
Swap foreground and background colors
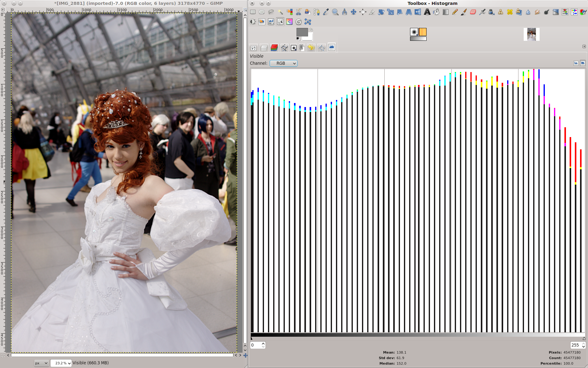click(x=311, y=30)
